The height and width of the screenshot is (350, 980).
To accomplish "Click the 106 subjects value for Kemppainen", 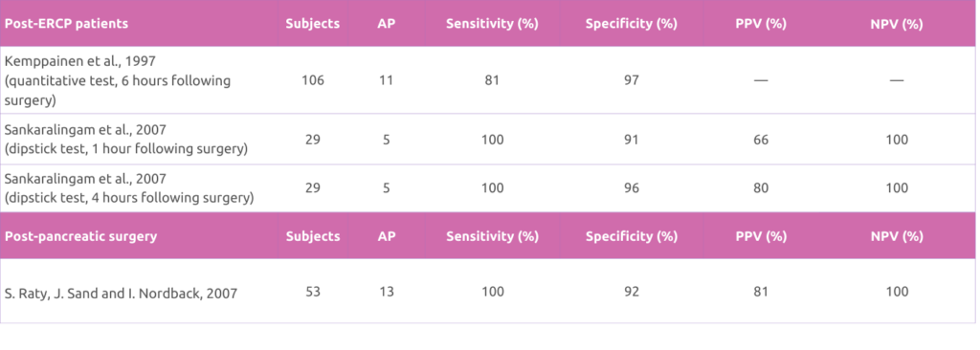I will [x=313, y=80].
